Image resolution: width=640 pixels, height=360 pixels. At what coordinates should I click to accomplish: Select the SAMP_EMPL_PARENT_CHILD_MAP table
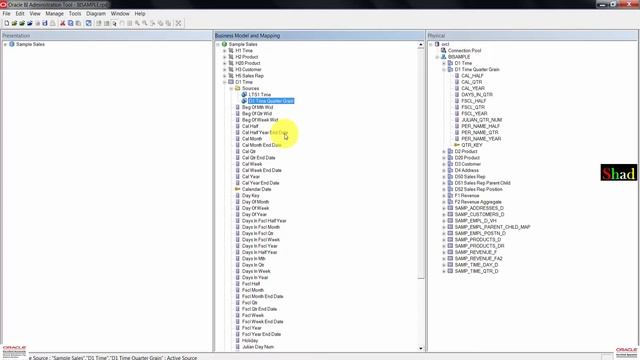pyautogui.click(x=492, y=227)
